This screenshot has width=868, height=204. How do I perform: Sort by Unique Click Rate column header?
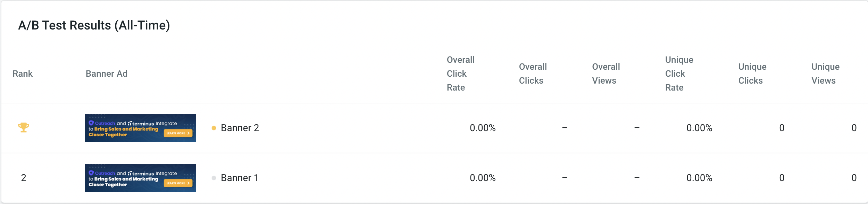(x=679, y=74)
